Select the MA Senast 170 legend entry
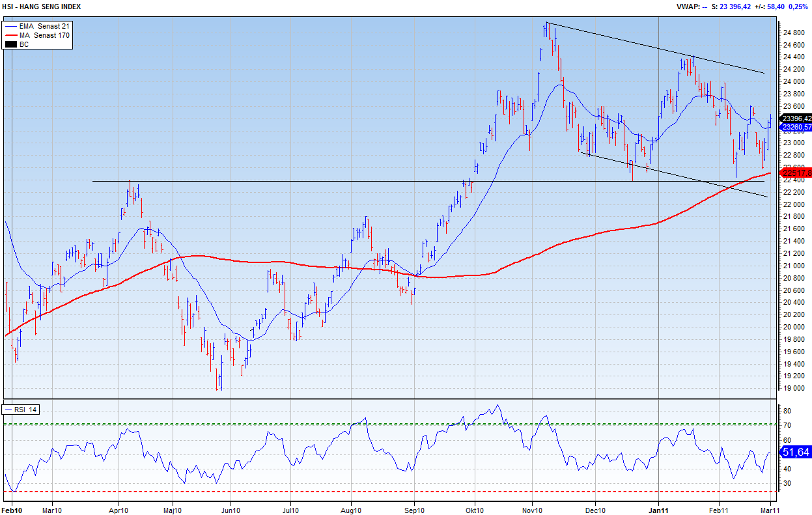The image size is (812, 515). [44, 35]
